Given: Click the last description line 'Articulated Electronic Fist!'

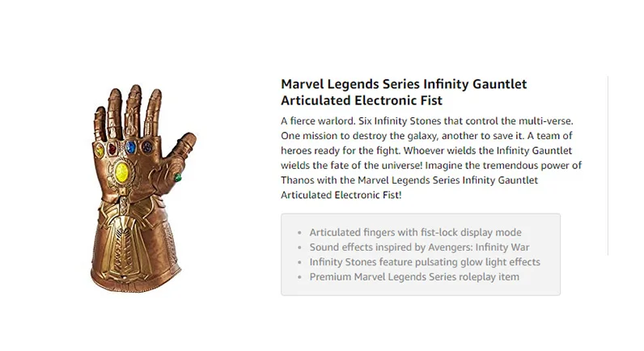Looking at the screenshot, I should (341, 195).
